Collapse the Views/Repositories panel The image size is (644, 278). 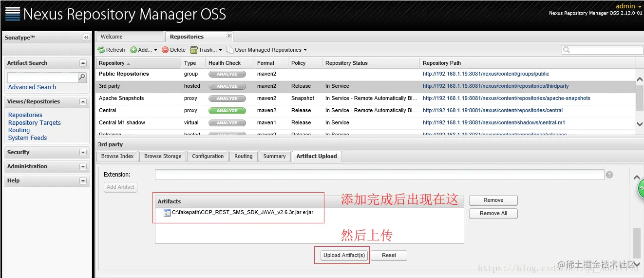coord(83,101)
